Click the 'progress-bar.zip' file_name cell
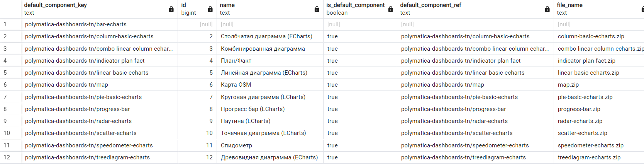Image resolution: width=644 pixels, height=164 pixels. pyautogui.click(x=579, y=109)
